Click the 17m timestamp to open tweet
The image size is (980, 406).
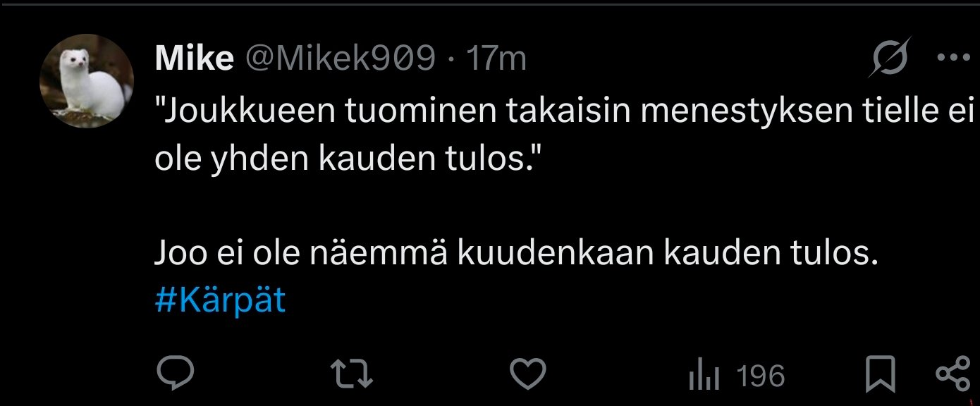click(x=498, y=59)
